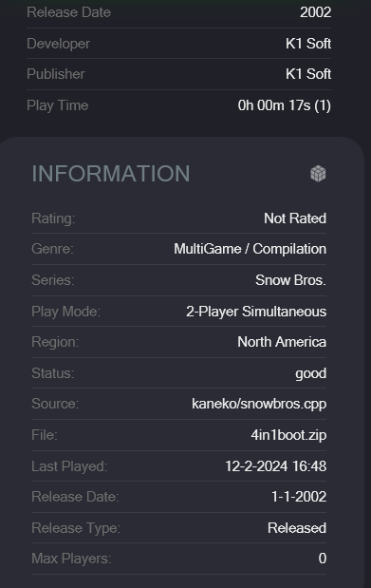Screen dimensions: 371x588
Task: Click the Genre: field label
Action: pyautogui.click(x=52, y=249)
